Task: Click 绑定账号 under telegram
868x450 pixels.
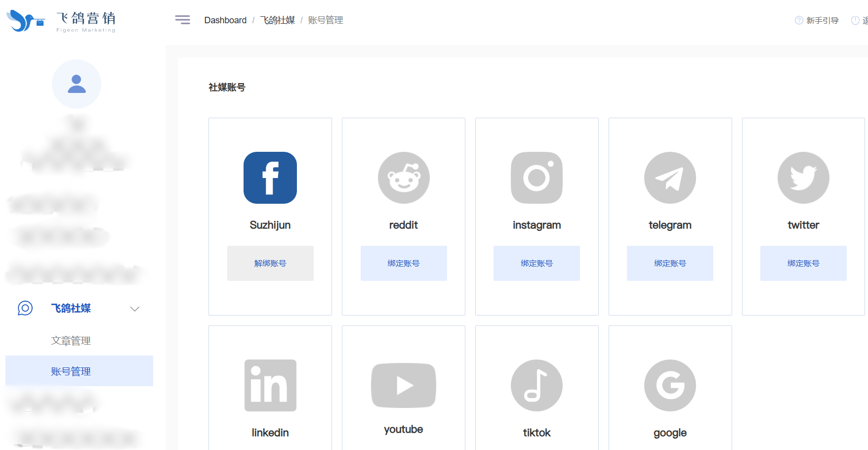Action: 670,263
